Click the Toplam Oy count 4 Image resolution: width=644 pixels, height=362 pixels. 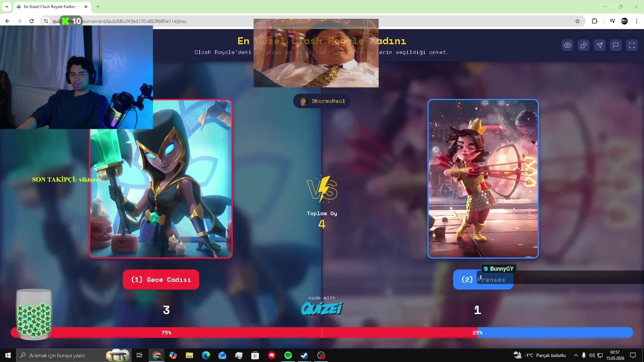tap(322, 224)
